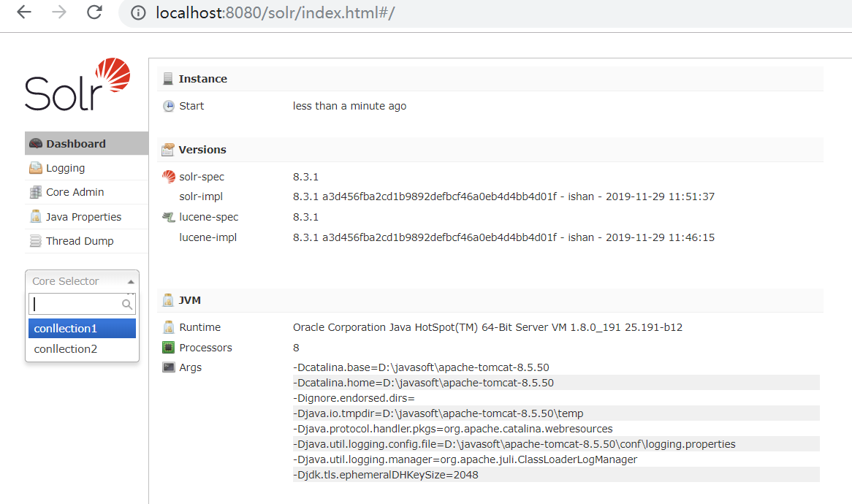Open the Dashboard menu item
Screen dimensions: 852x504
(x=86, y=143)
